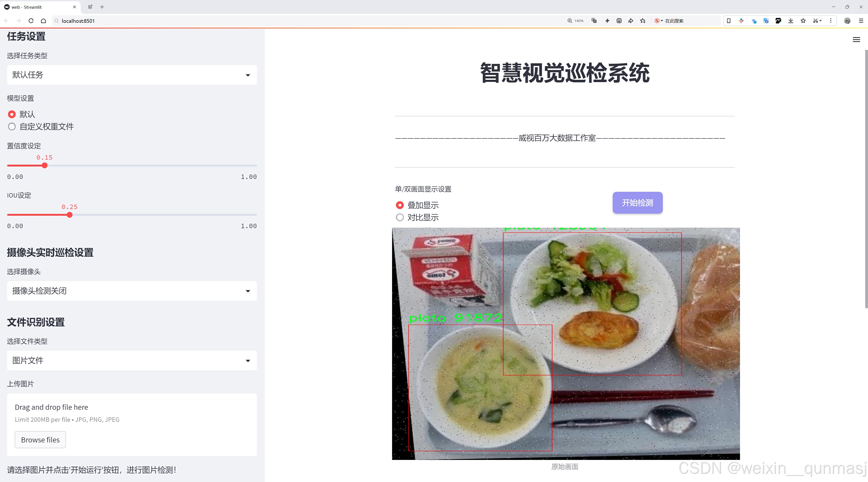Click the Browse files button
The width and height of the screenshot is (868, 482).
click(x=40, y=440)
